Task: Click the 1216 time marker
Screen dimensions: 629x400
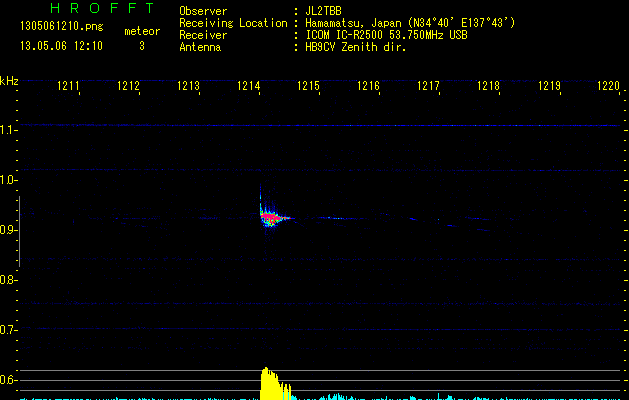Action: point(369,87)
